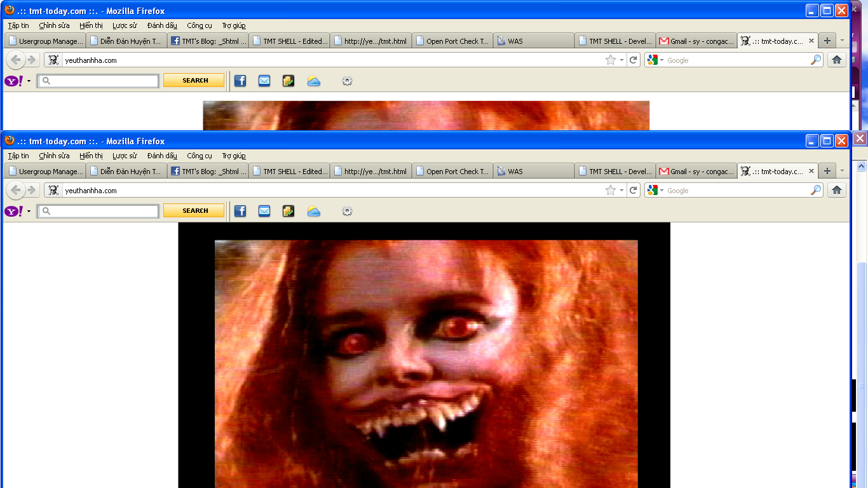Screen dimensions: 868x488
Task: Switch to WAS tab in front window
Action: (x=534, y=171)
